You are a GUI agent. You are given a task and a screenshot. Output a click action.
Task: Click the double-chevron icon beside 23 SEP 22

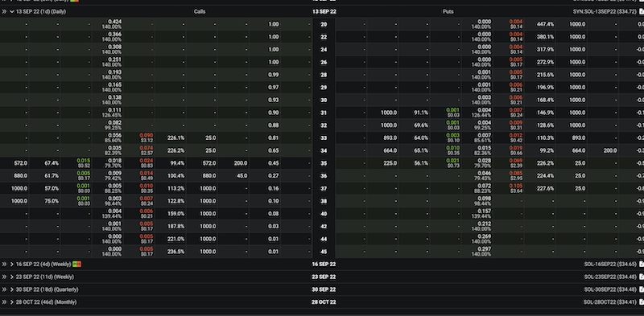(5, 277)
